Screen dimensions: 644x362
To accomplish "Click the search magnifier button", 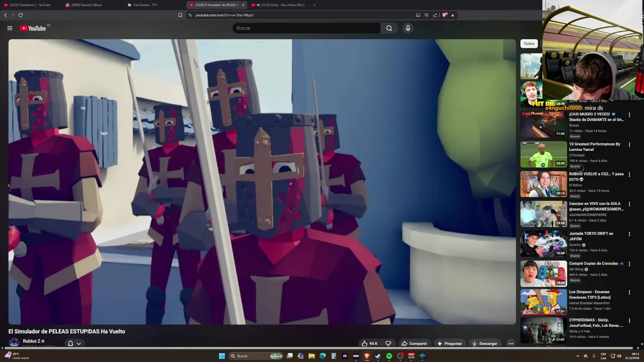I will click(389, 28).
